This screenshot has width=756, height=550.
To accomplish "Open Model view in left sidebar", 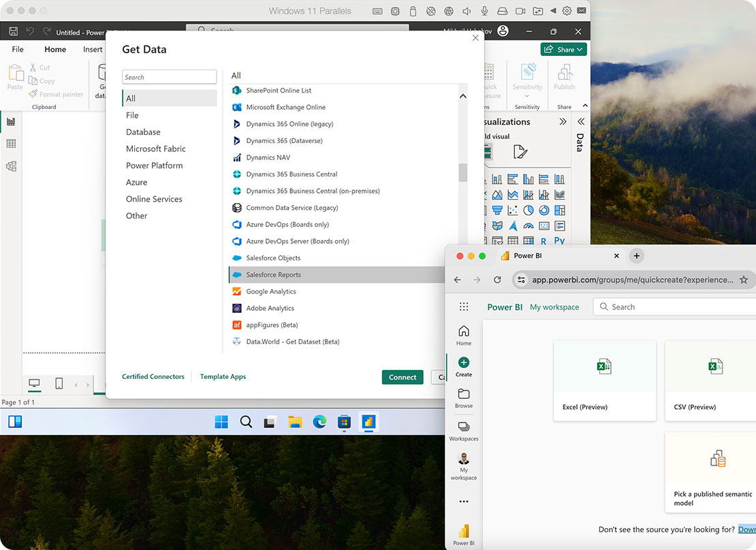I will pos(11,166).
